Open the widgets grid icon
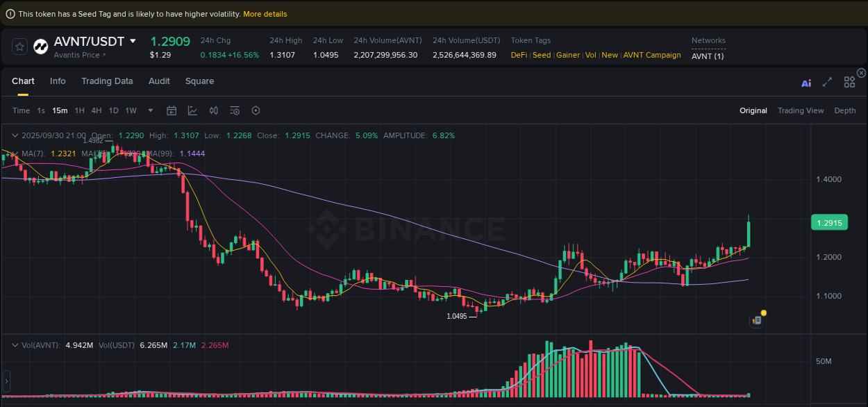 849,81
